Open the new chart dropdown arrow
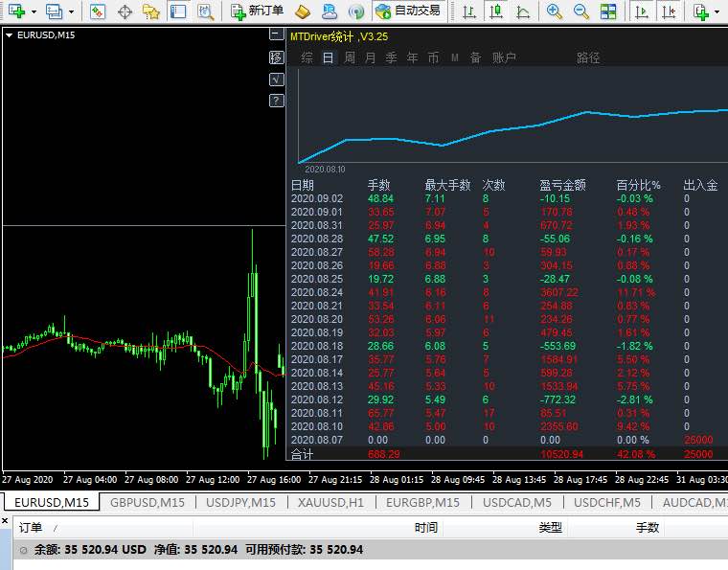This screenshot has width=728, height=570. [34, 11]
